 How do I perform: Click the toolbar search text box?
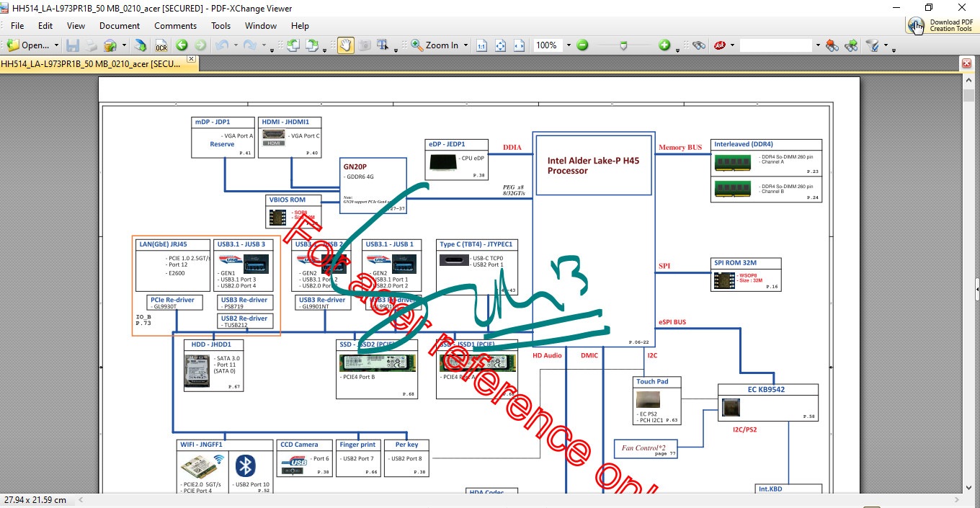coord(776,45)
